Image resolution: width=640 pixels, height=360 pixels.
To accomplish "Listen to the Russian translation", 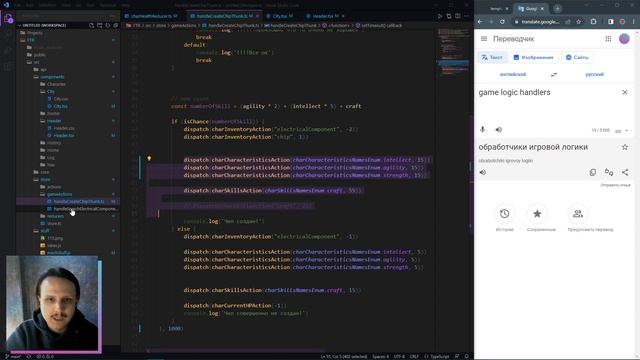I will (483, 172).
